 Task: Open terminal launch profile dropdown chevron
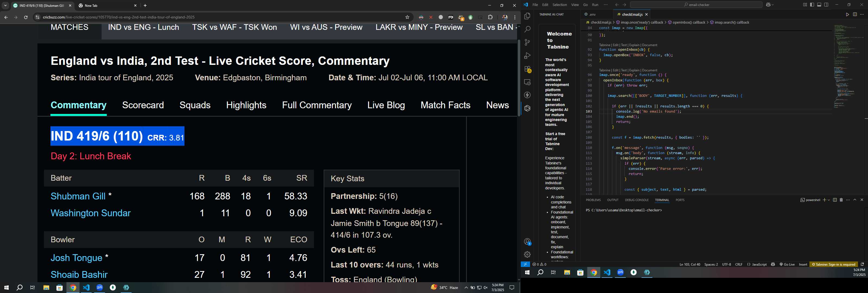pyautogui.click(x=829, y=200)
